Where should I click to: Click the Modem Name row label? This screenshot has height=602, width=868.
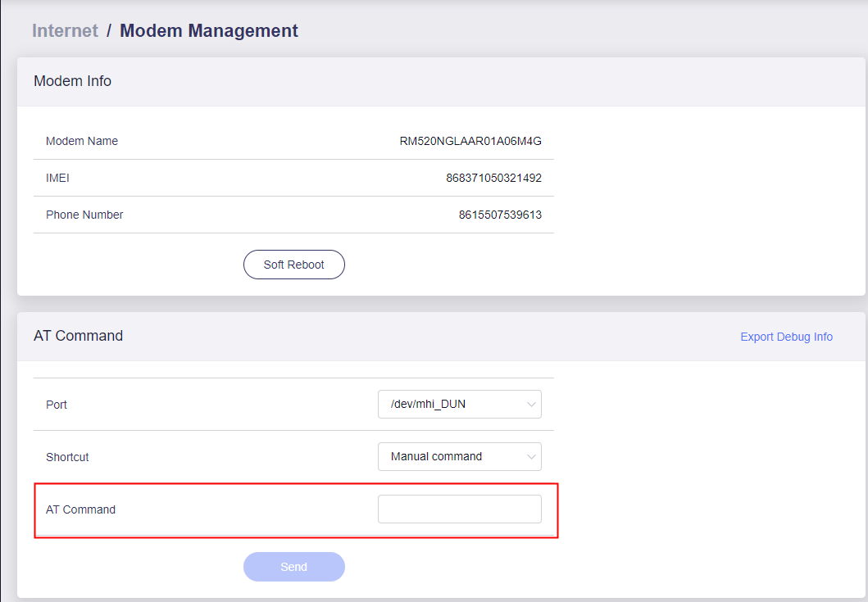coord(82,141)
